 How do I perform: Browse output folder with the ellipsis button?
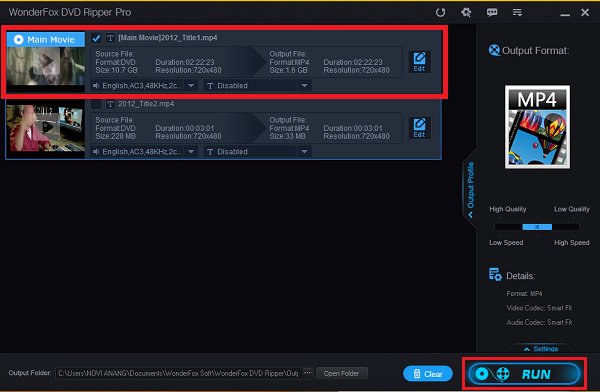click(x=307, y=373)
